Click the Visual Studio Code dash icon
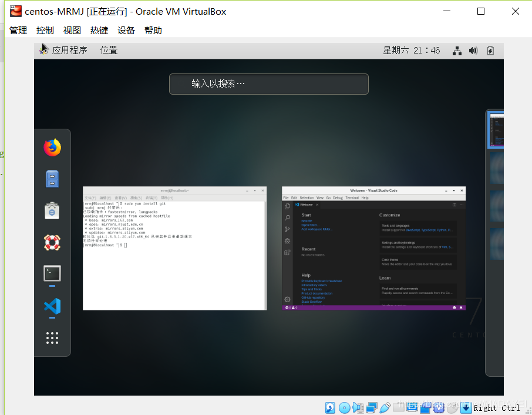 [x=52, y=306]
